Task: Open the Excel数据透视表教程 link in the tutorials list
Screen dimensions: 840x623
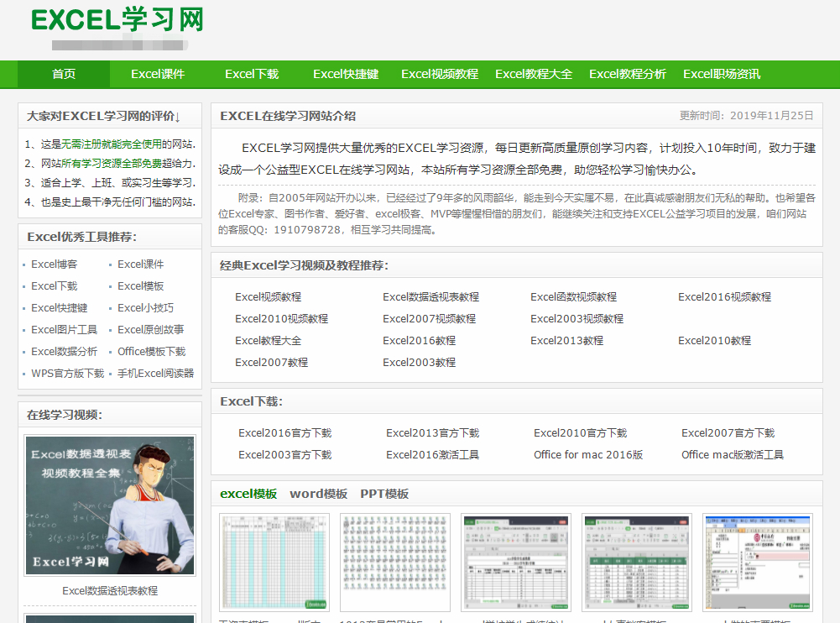Action: pos(431,297)
